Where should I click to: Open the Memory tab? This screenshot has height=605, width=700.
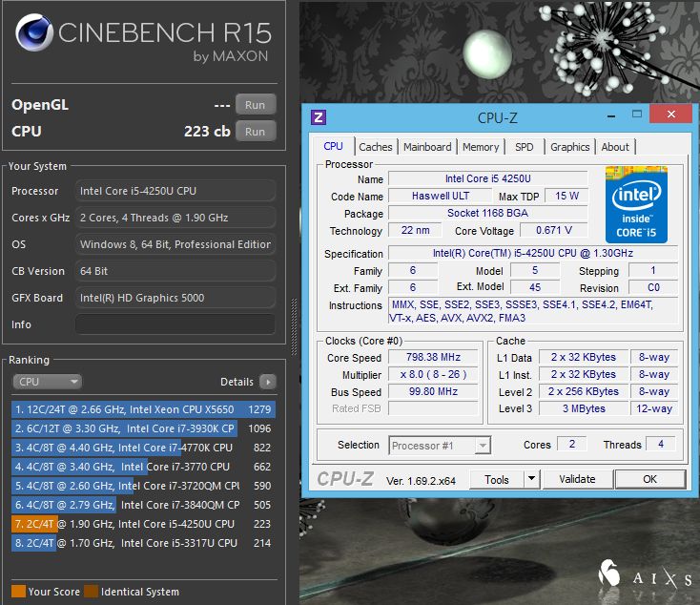click(481, 147)
